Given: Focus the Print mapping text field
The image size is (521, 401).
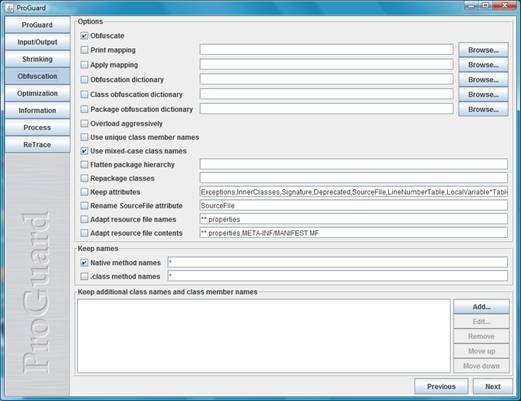Looking at the screenshot, I should (x=327, y=50).
